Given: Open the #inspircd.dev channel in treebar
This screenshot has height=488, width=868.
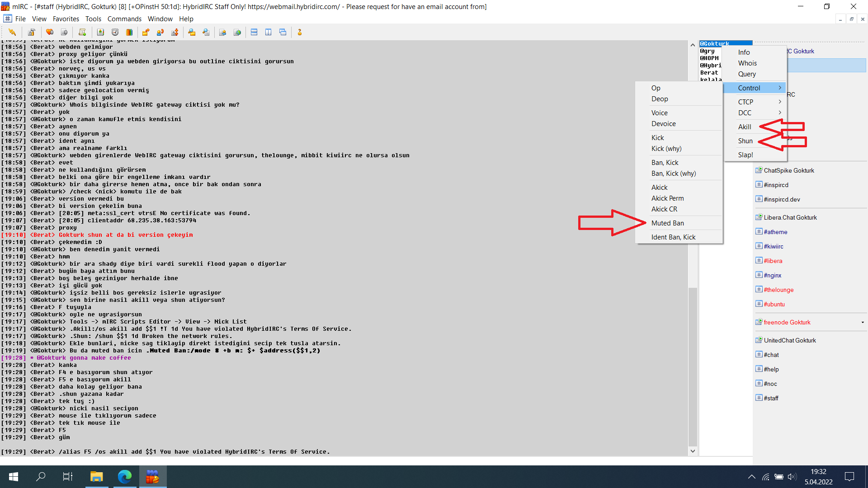Looking at the screenshot, I should 782,199.
